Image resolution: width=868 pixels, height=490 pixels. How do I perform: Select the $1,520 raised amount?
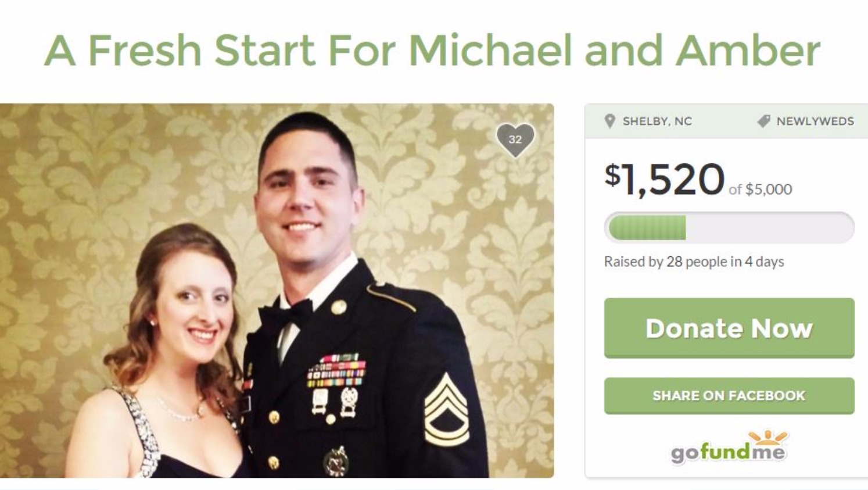tap(665, 180)
